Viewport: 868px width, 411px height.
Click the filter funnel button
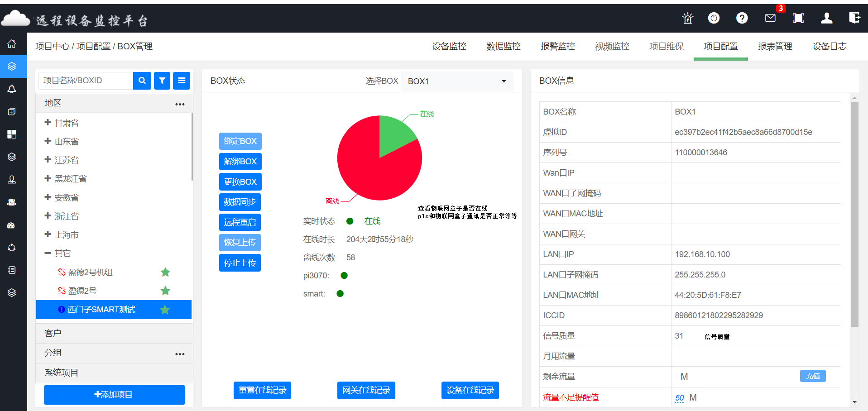click(x=162, y=81)
